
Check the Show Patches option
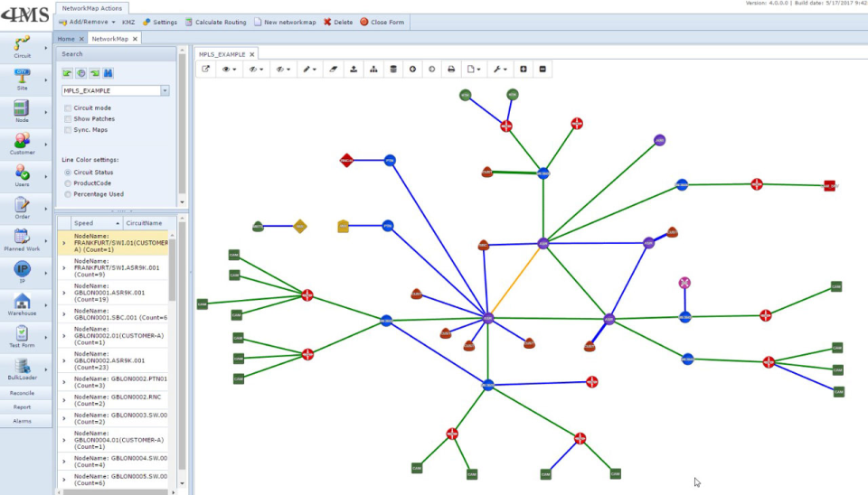(68, 119)
